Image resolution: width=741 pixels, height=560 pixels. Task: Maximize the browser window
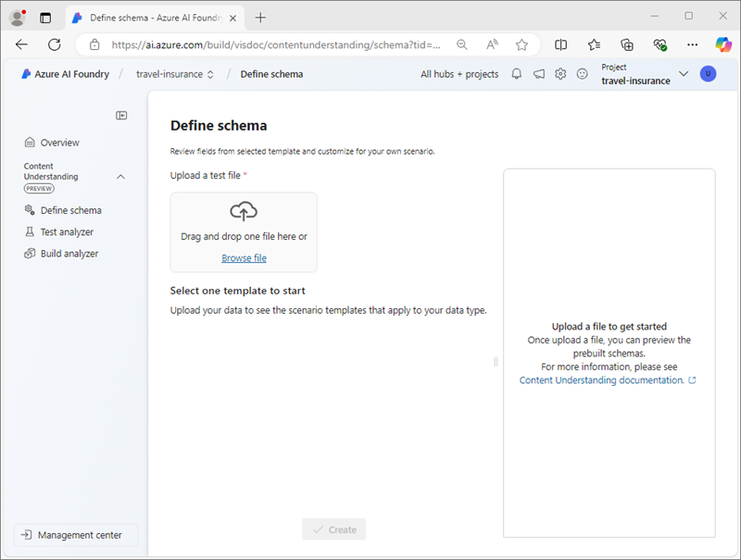coord(689,16)
